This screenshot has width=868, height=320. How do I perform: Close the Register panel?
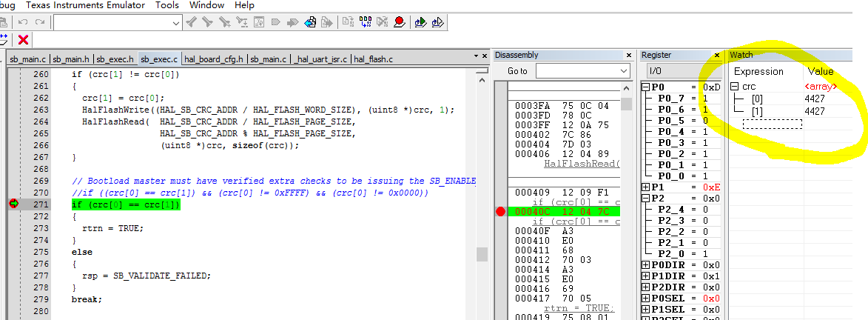tap(717, 55)
